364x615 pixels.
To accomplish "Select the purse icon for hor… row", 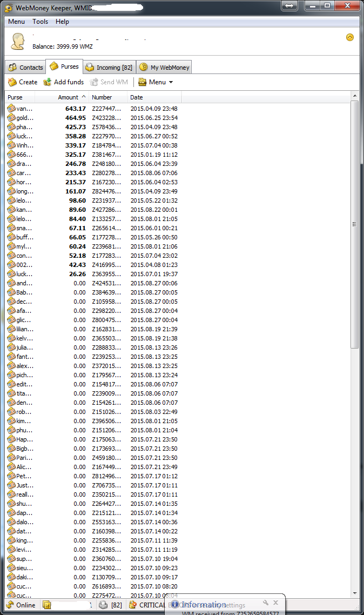I will (x=11, y=182).
